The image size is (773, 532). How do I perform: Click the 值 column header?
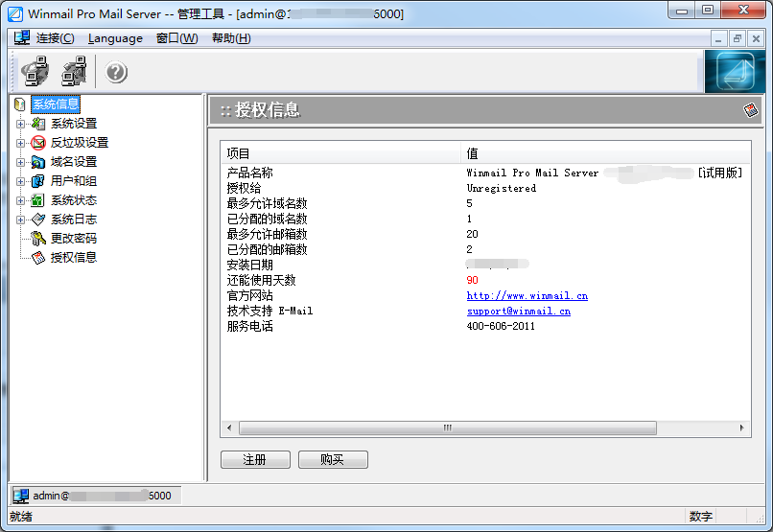click(x=606, y=153)
